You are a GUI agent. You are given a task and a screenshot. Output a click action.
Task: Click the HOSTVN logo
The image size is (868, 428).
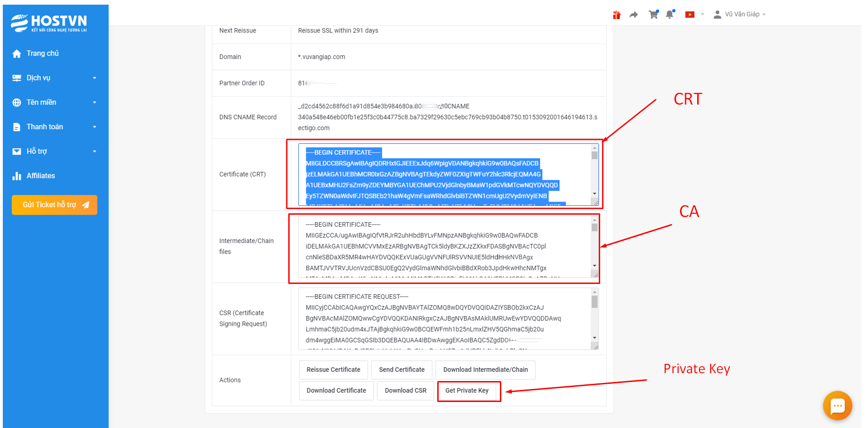49,23
